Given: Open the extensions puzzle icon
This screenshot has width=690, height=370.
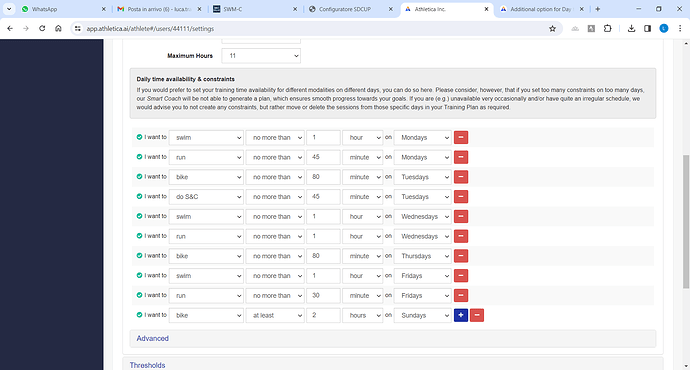Looking at the screenshot, I should coord(607,29).
